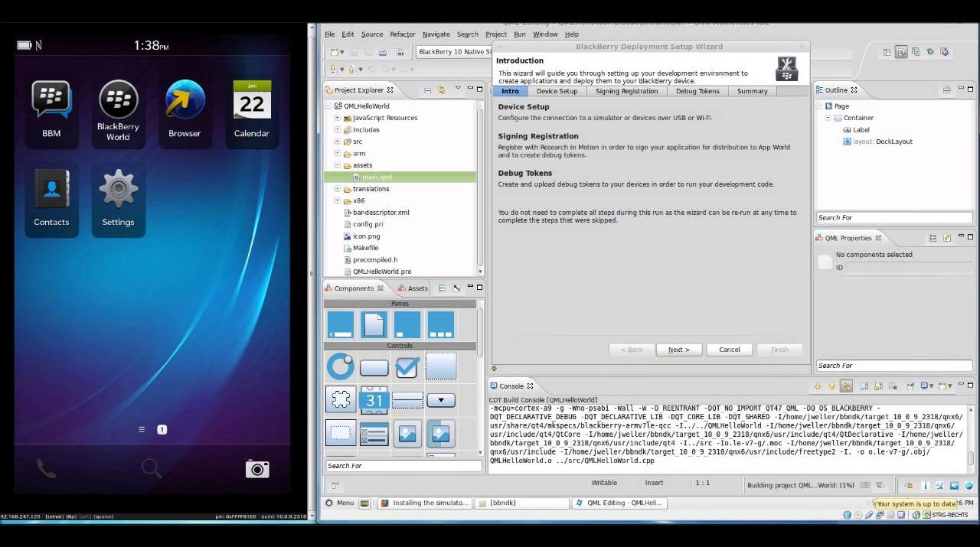Tap the phone icon in simulator dock
The image size is (980, 547).
click(47, 469)
